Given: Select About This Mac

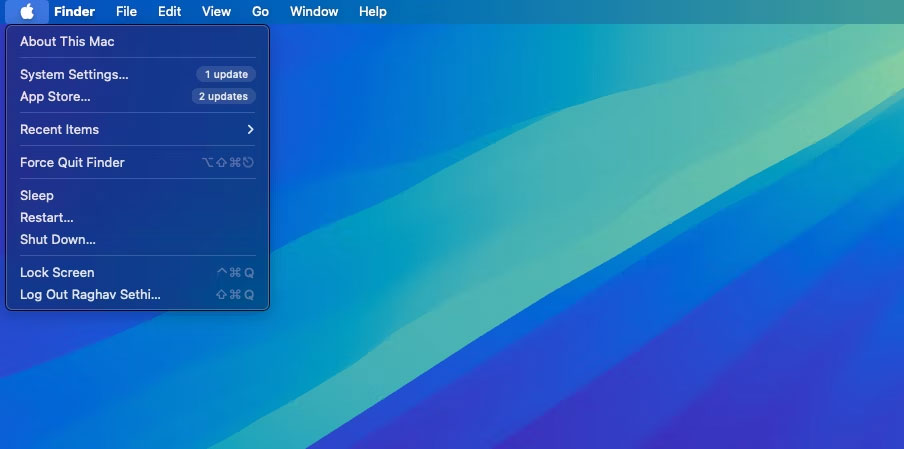Looking at the screenshot, I should tap(137, 41).
